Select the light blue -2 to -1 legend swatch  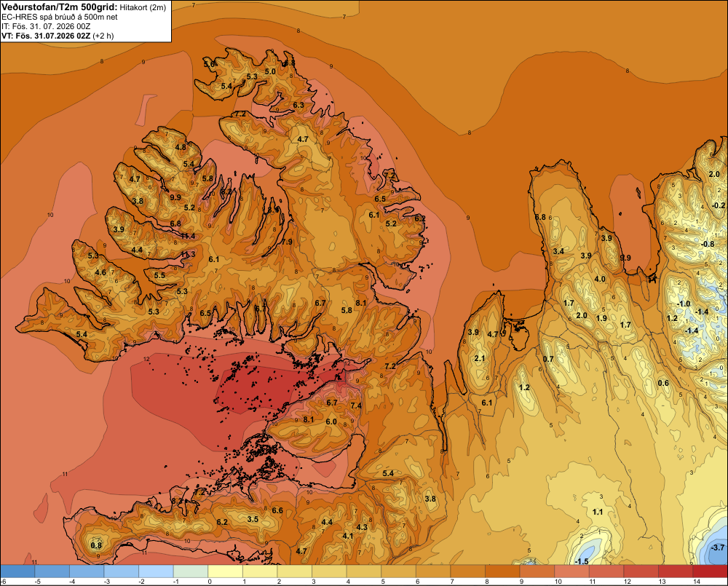coord(157,571)
